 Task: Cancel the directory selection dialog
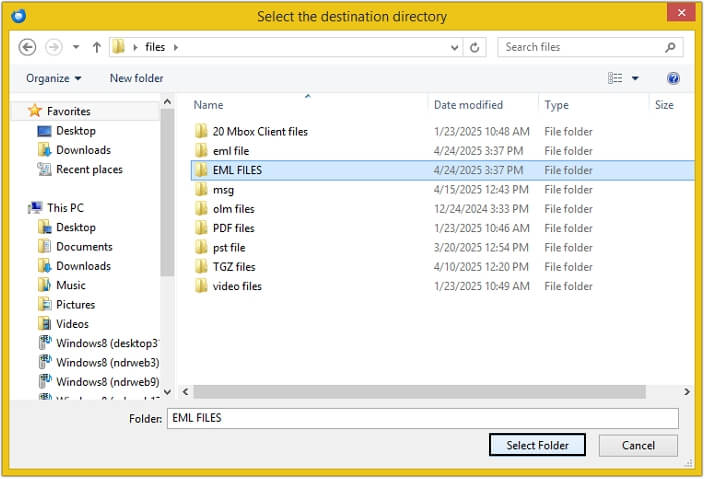click(x=638, y=445)
